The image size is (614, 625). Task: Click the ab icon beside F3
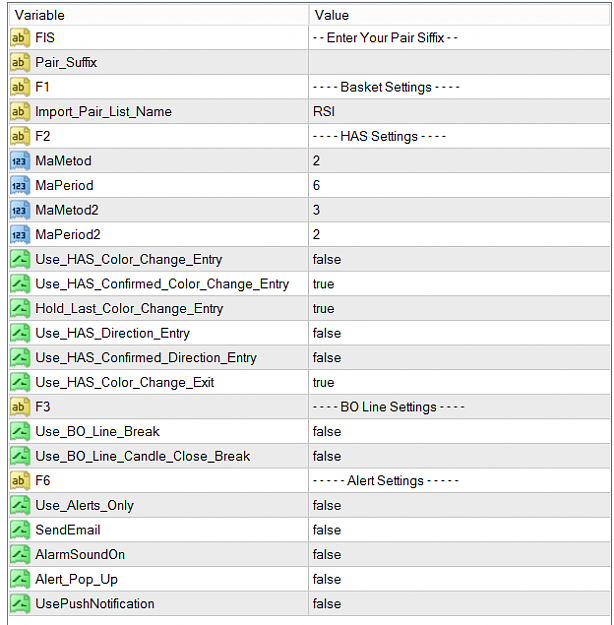click(20, 407)
